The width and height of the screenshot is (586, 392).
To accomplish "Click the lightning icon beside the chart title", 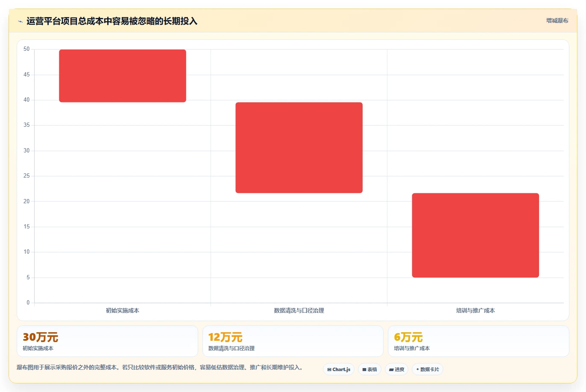I will pyautogui.click(x=20, y=21).
